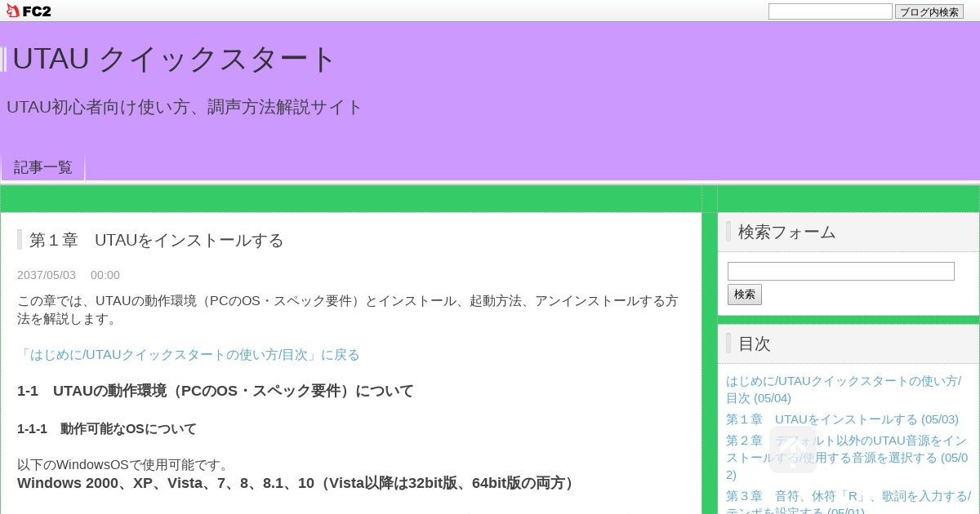
Task: Click subheading 1-1-1 動作可能なOSについて
Action: click(x=107, y=428)
